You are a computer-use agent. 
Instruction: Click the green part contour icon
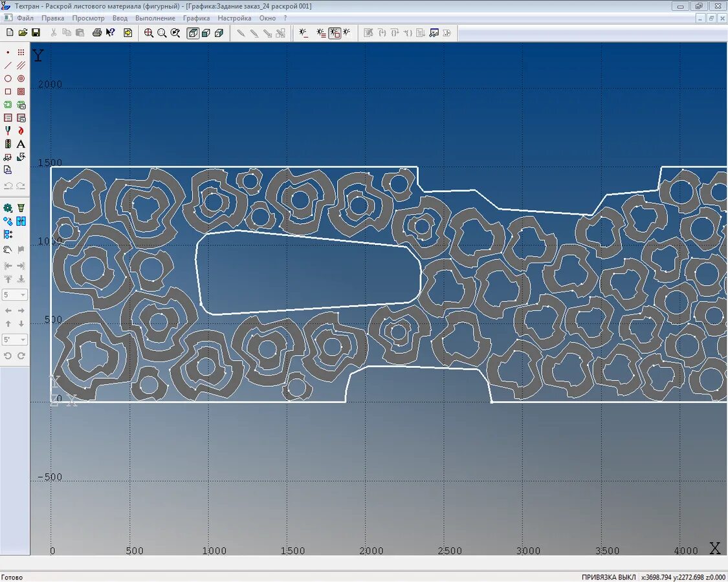(8, 105)
